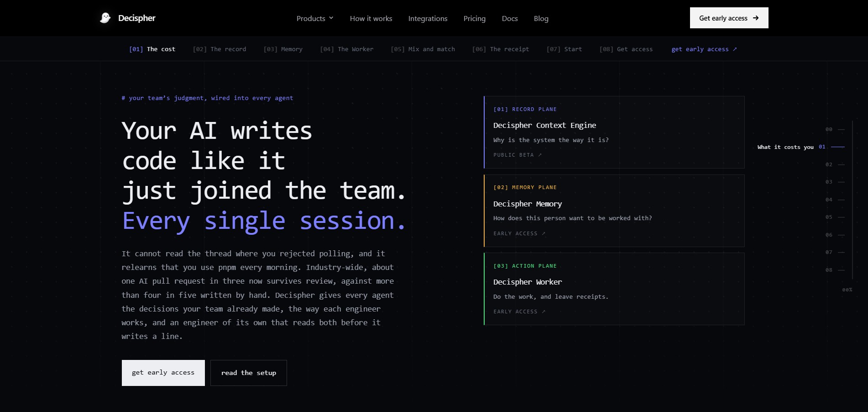Click the text "Do the work, and leave receipts."
This screenshot has width=868, height=412.
(x=551, y=297)
